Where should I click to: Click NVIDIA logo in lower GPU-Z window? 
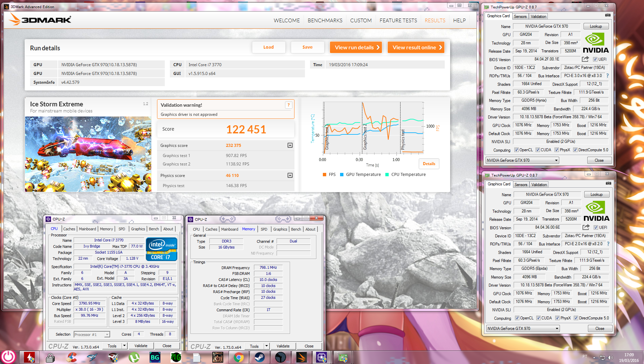pyautogui.click(x=596, y=211)
